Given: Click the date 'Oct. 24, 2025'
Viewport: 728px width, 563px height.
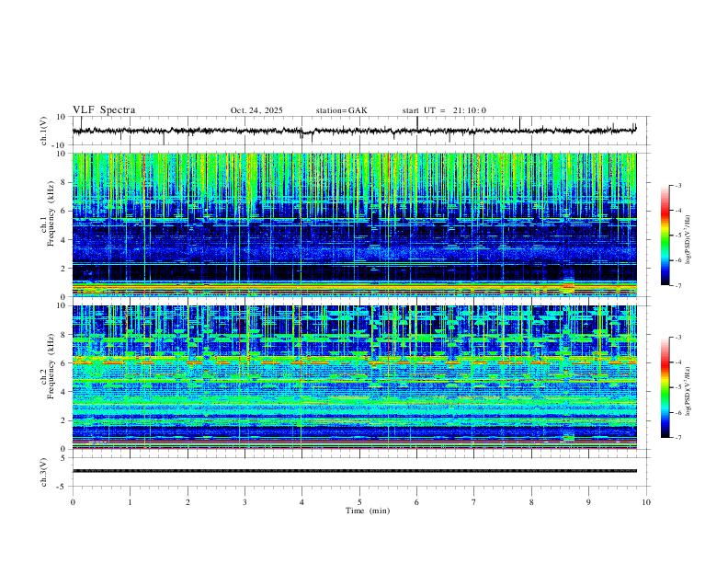Looking at the screenshot, I should pos(256,110).
